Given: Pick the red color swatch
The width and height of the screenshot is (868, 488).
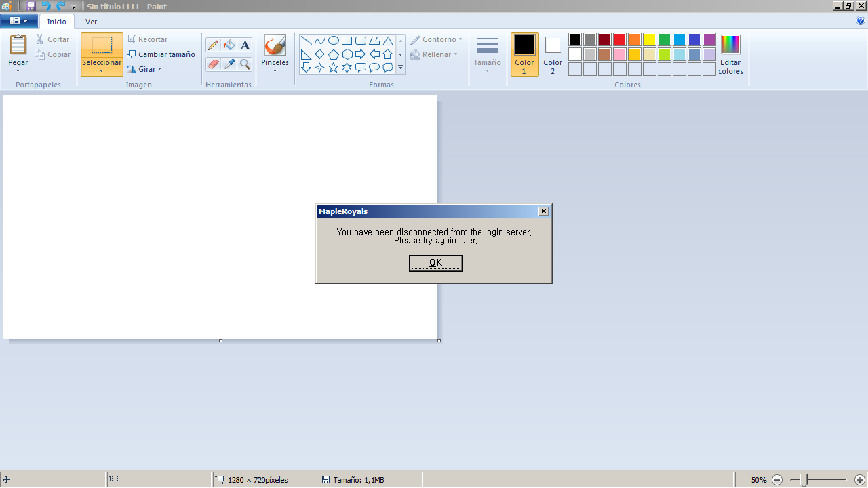Looking at the screenshot, I should [x=620, y=39].
